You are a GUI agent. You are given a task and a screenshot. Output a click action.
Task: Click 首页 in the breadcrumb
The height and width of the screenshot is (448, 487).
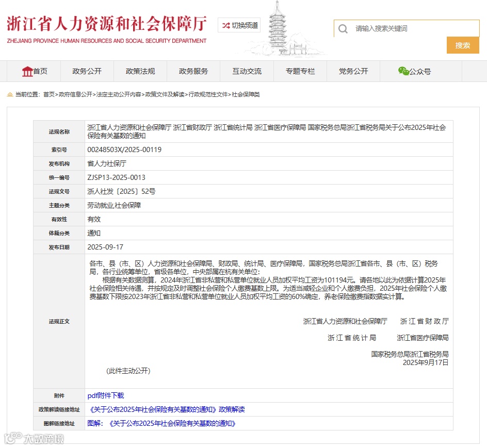49,94
